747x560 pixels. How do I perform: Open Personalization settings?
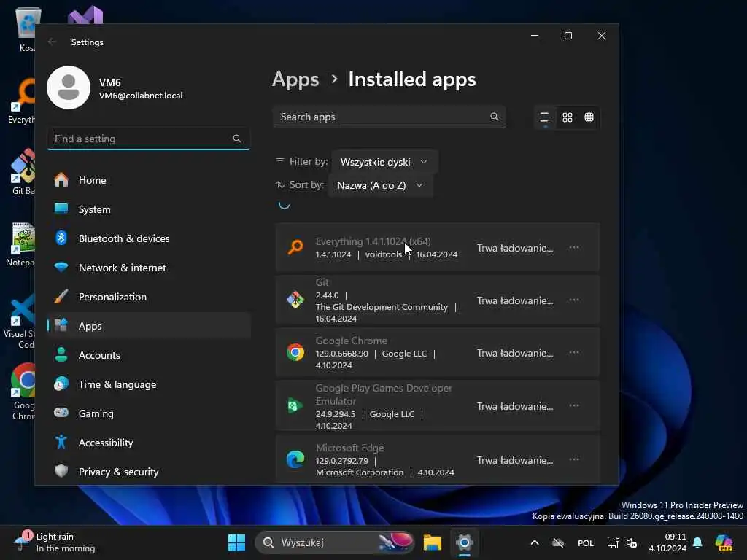tap(149, 297)
